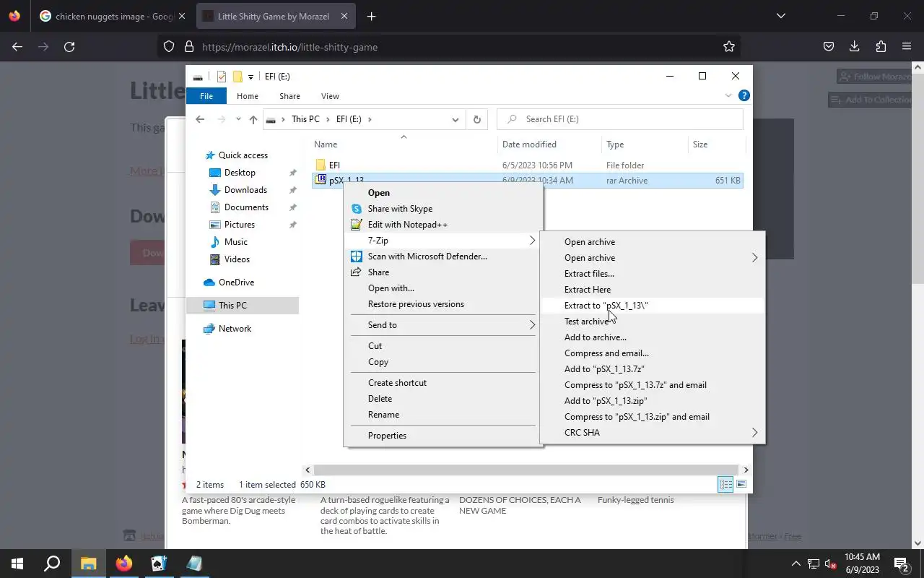The image size is (924, 578).
Task: Bookmark this page with the star icon
Action: click(x=729, y=47)
